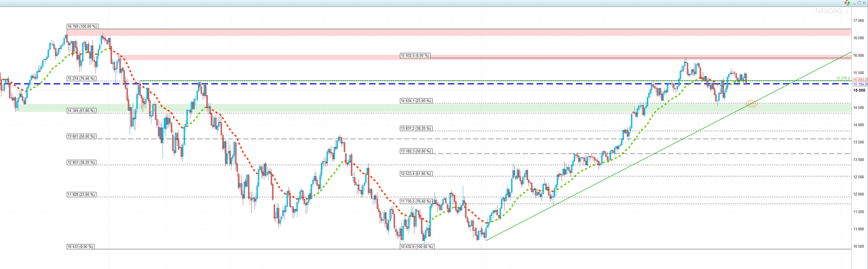Select the 11 730,5 (76,40 %) label

click(x=416, y=201)
